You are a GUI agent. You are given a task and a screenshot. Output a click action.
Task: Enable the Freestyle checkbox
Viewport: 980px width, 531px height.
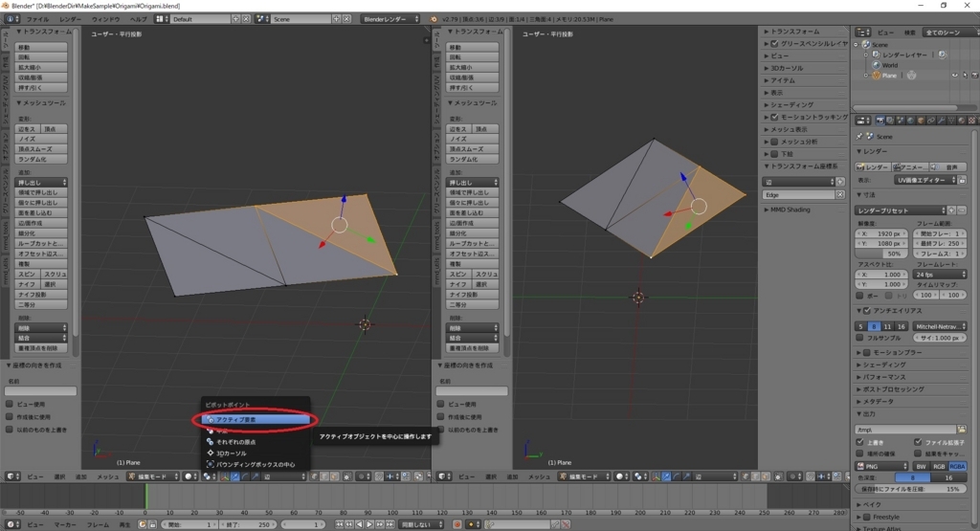click(x=867, y=518)
